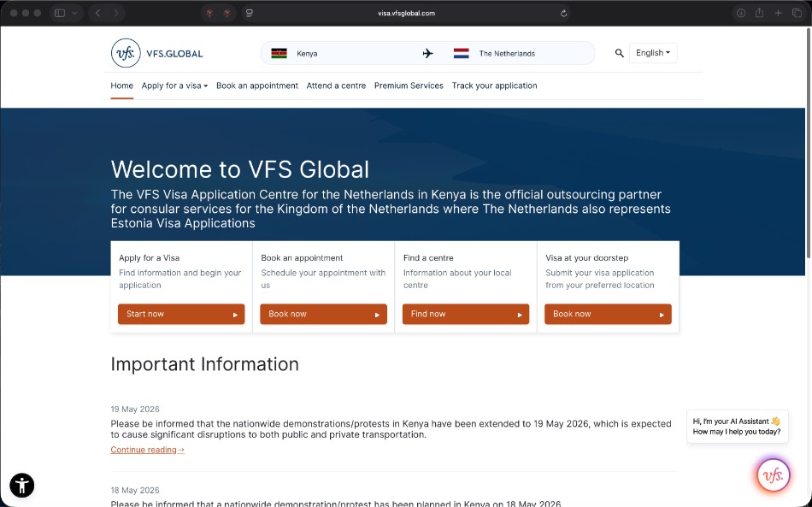Open Attend a centre menu item
Viewport: 812px width, 507px height.
point(336,85)
